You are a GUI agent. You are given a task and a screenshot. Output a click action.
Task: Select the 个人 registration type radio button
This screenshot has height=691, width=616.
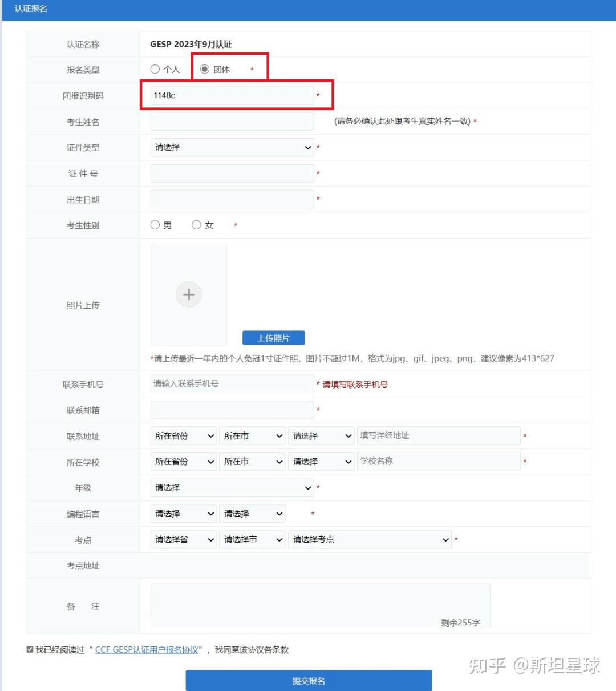155,69
